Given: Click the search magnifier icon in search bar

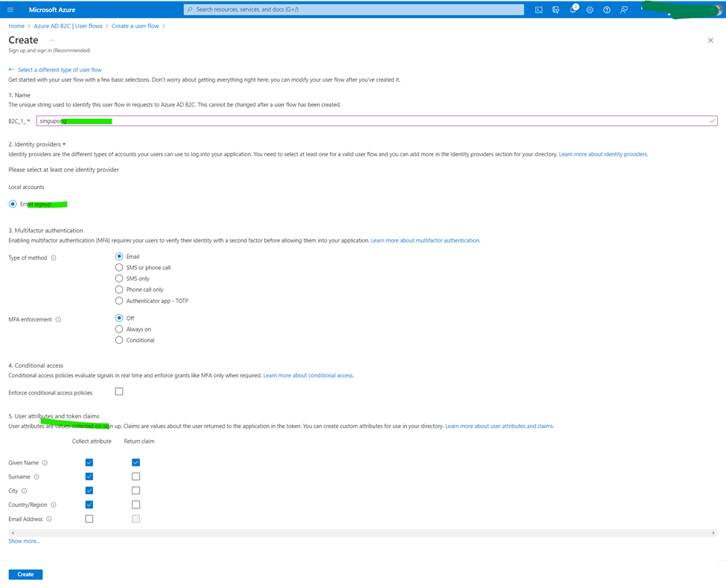Looking at the screenshot, I should (x=190, y=9).
